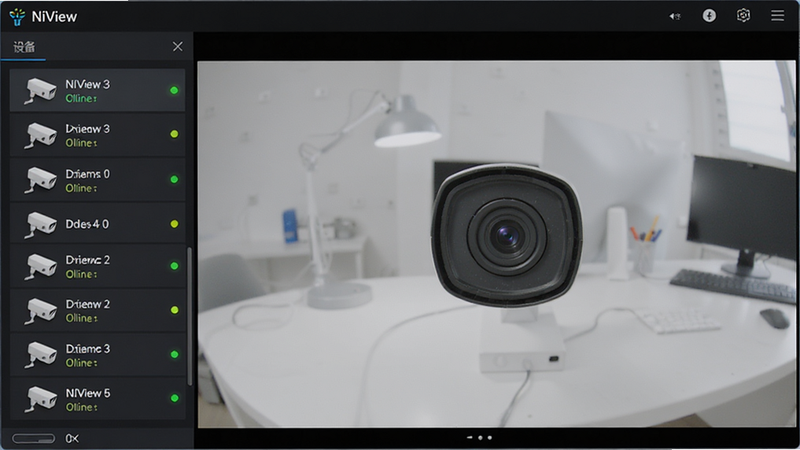
Task: Click the status dot for Drieaw 2
Action: click(174, 310)
